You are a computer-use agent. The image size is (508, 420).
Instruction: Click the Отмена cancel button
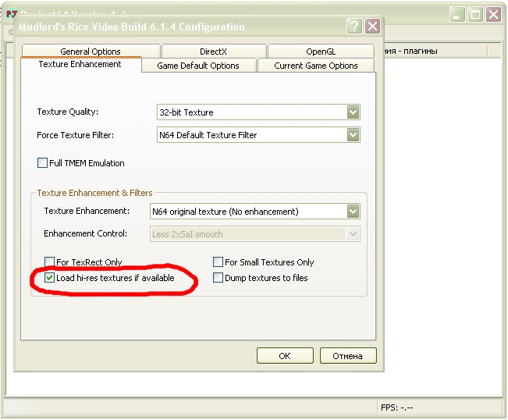click(x=347, y=356)
